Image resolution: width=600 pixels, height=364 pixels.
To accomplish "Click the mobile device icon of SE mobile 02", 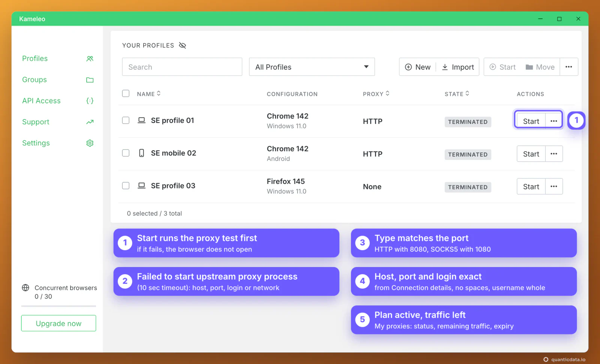I will [x=141, y=153].
